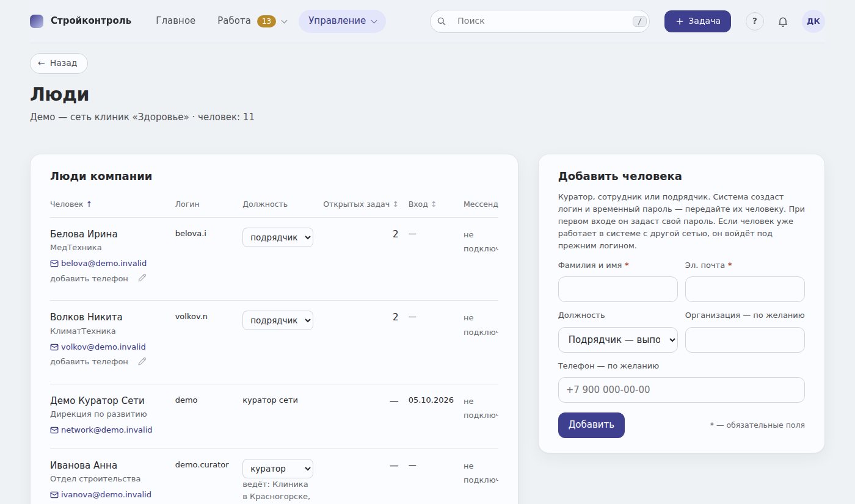Click добавить телефон for Волков Никита
Viewport: 855px width, 504px height.
pos(89,361)
